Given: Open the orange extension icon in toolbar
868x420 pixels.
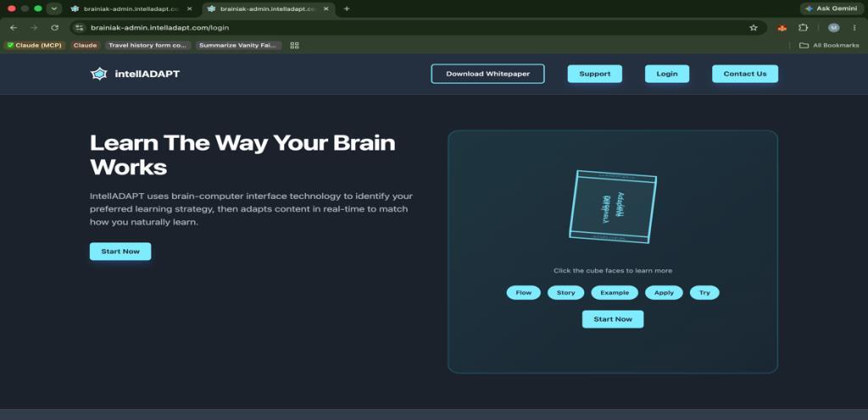Looking at the screenshot, I should 782,28.
